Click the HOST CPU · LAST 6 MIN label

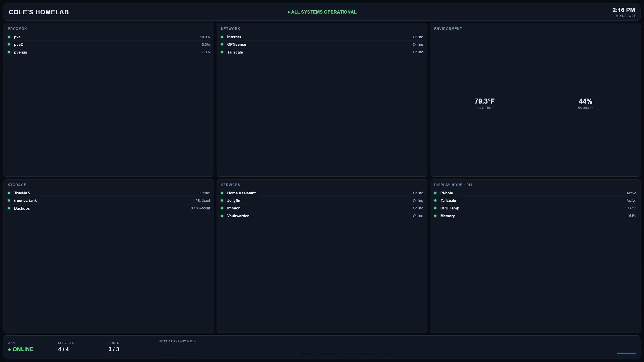click(x=177, y=341)
